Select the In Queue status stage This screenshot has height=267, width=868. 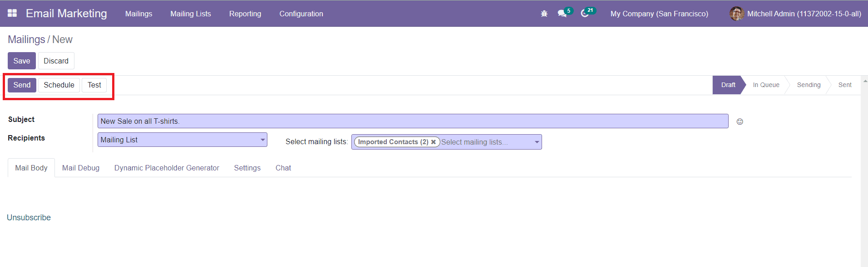(766, 85)
